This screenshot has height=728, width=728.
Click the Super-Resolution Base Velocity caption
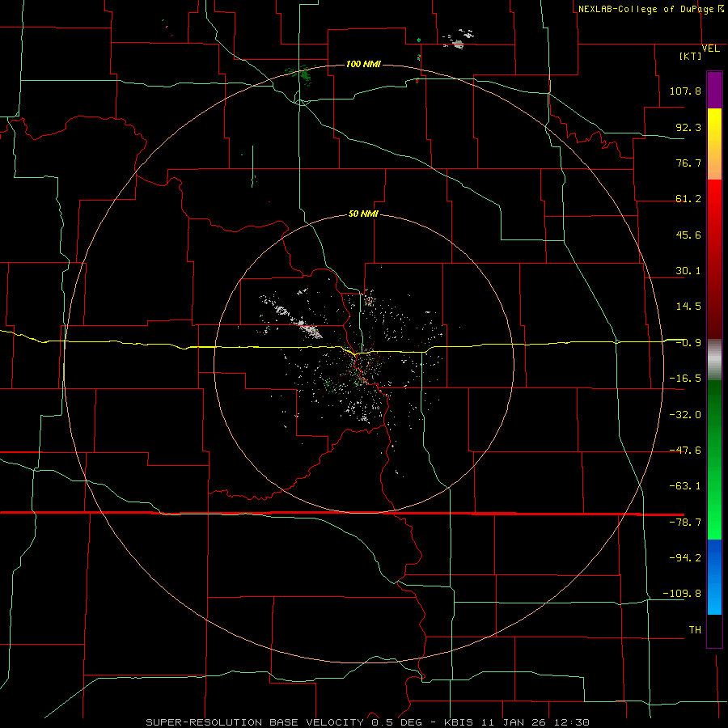[368, 722]
